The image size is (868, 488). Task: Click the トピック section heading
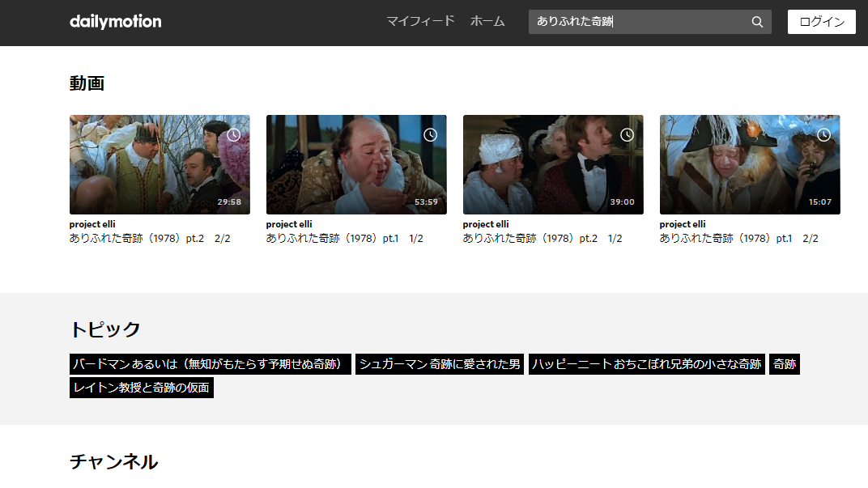tap(104, 329)
